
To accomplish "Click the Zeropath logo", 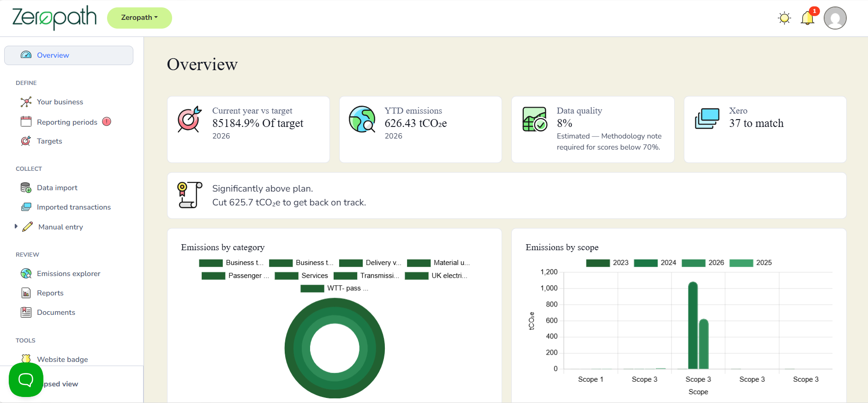I will (x=54, y=18).
